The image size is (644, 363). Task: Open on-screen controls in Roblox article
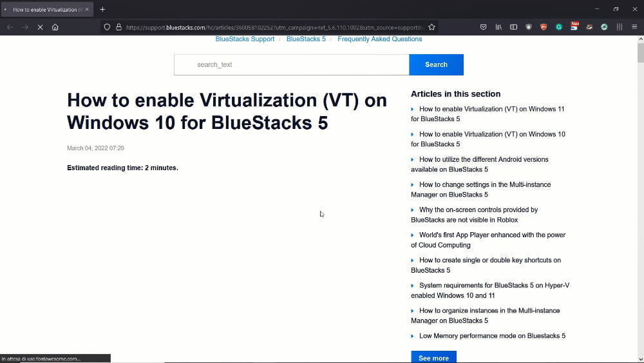coord(475,215)
